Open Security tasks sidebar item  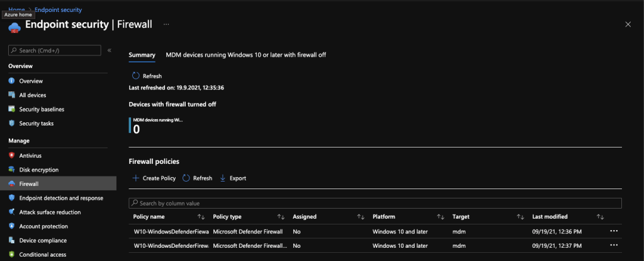click(x=36, y=124)
